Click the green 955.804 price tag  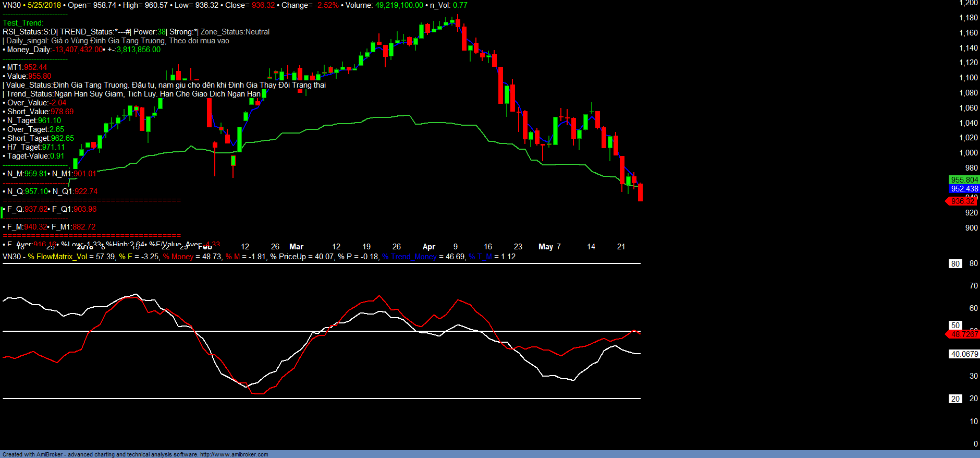[964, 180]
